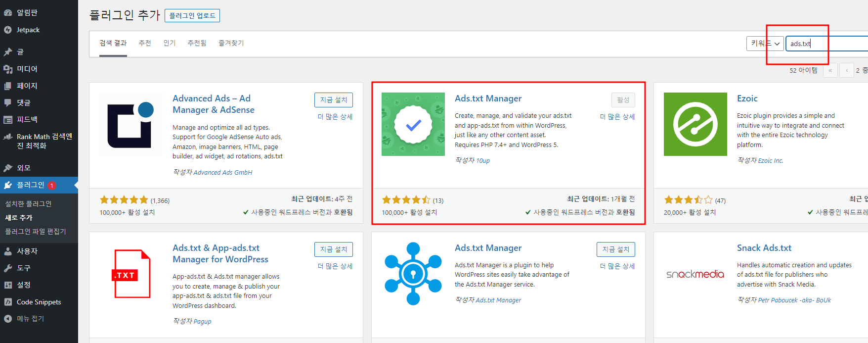Click the Code Snippets icon
The image size is (868, 343).
(8, 302)
